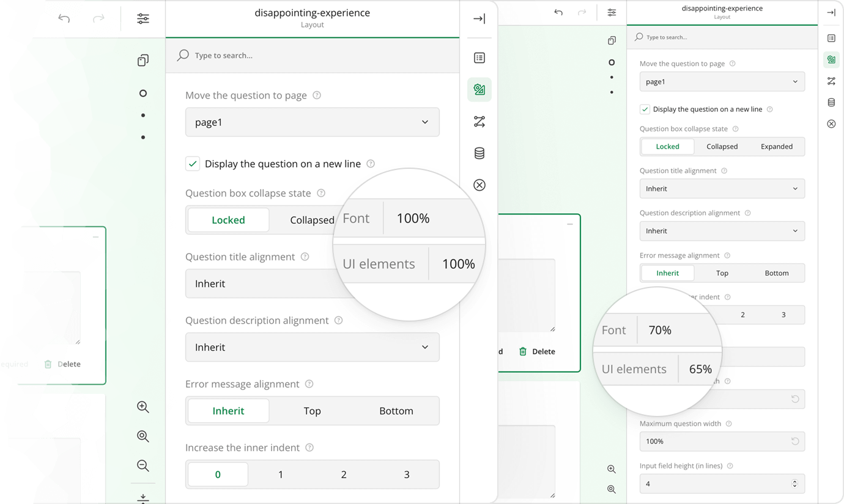Click the undo arrow icon
This screenshot has width=844, height=504.
tap(64, 18)
